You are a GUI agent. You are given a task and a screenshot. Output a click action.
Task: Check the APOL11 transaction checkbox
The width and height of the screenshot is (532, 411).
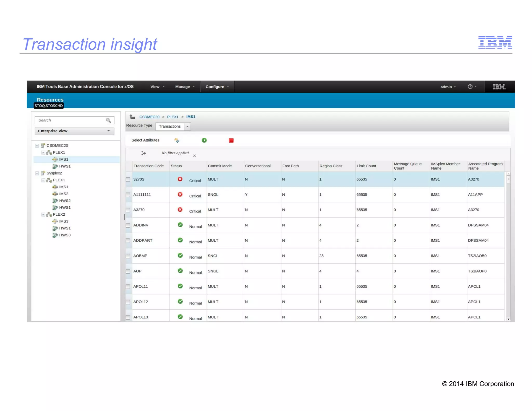point(128,287)
